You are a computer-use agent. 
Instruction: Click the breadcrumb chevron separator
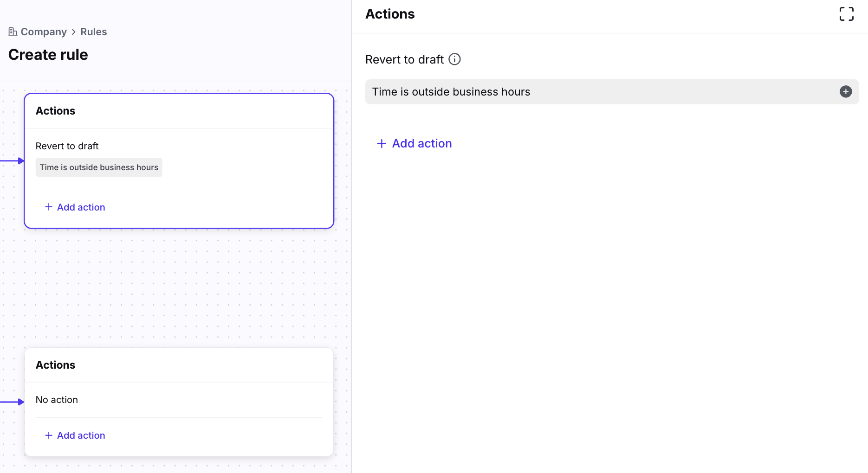[73, 32]
